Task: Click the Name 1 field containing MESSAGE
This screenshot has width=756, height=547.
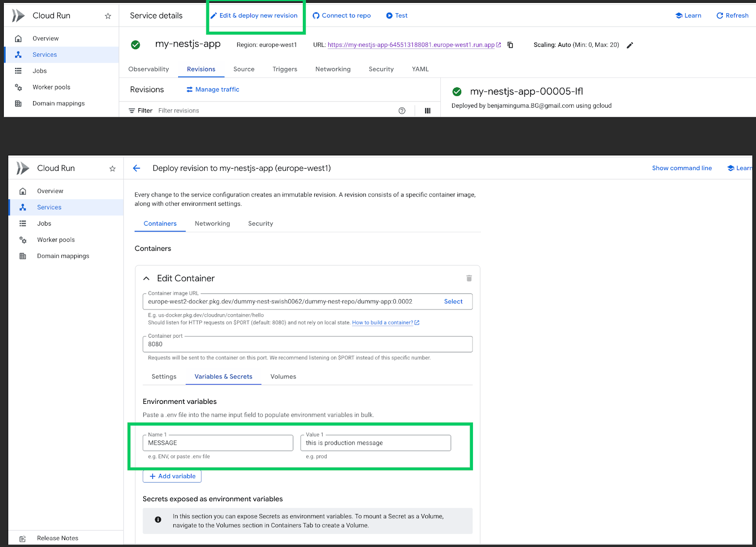Action: [218, 443]
